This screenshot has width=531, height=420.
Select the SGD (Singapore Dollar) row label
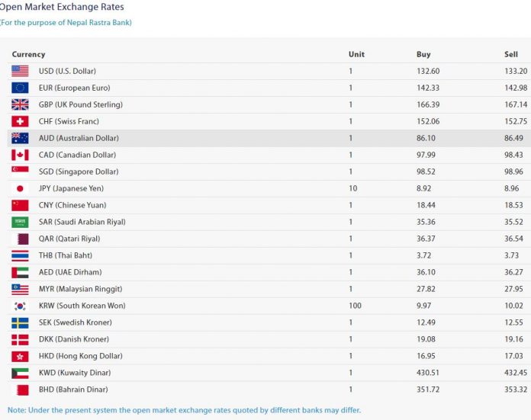pyautogui.click(x=79, y=172)
